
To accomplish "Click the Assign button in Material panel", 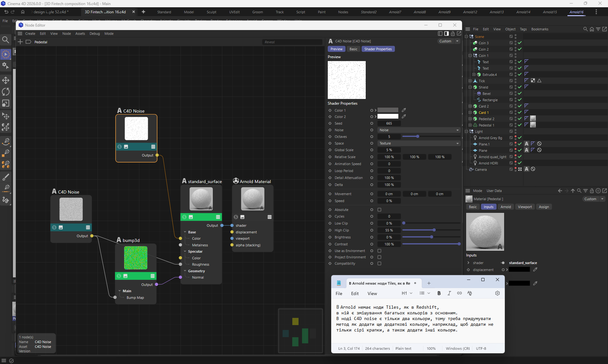I will [544, 207].
